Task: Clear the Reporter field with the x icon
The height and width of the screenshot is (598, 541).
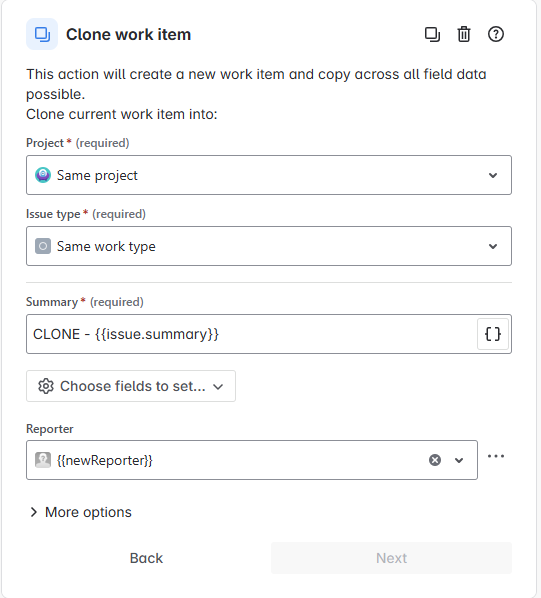Action: (435, 460)
